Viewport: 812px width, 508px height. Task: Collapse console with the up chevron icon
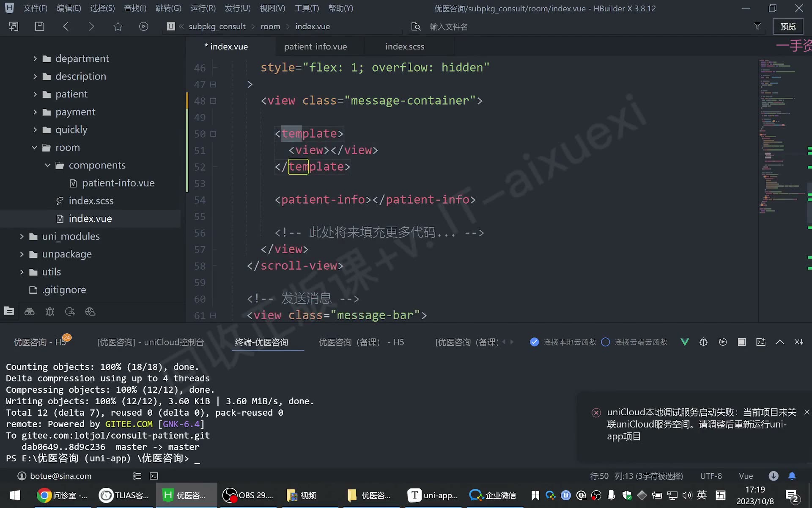pyautogui.click(x=780, y=342)
